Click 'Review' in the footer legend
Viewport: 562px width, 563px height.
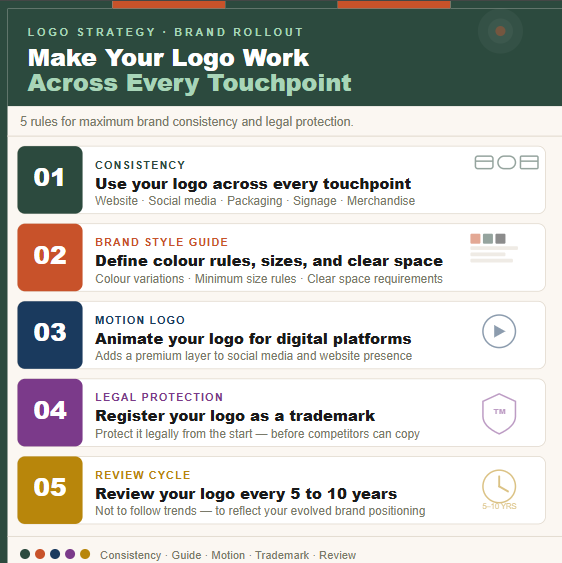tap(338, 555)
